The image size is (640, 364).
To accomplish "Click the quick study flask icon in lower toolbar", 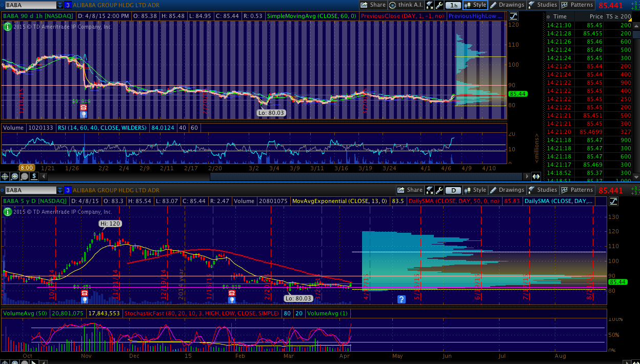I will [430, 190].
